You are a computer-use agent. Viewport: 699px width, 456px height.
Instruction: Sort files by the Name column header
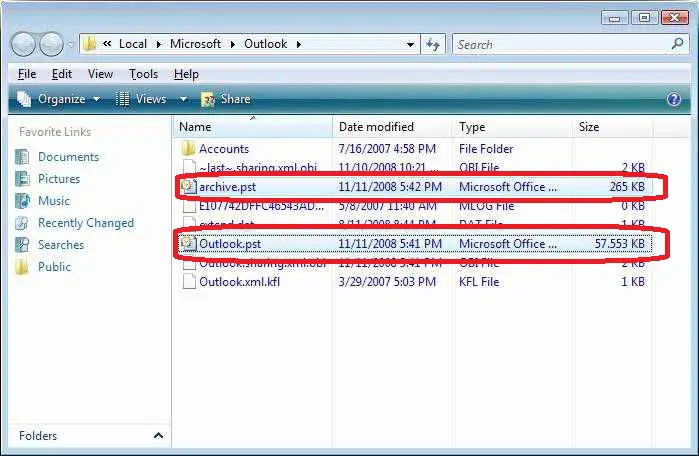tap(253, 127)
